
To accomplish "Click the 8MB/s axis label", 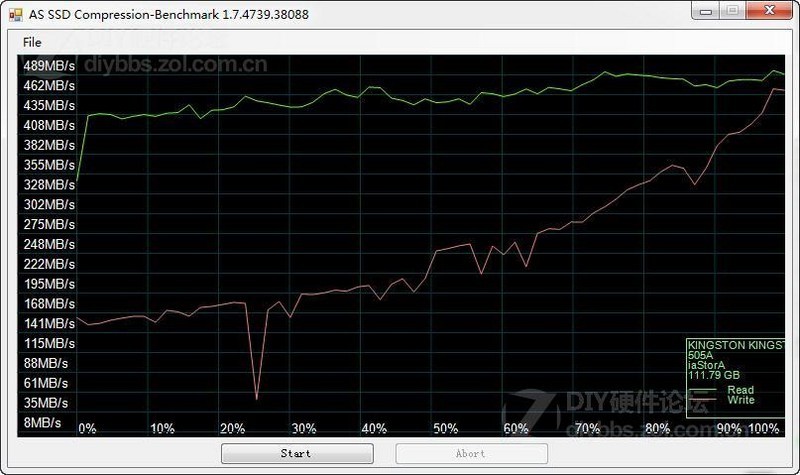I will pyautogui.click(x=42, y=422).
